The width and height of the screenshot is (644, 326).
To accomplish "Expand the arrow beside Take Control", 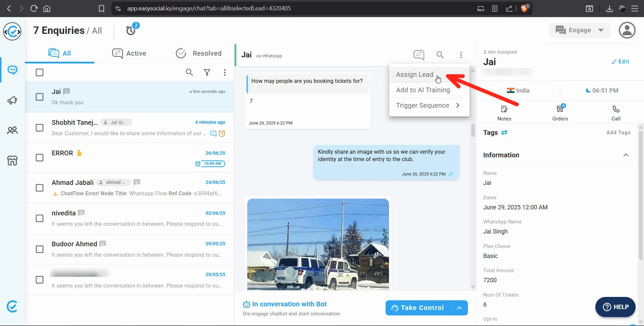I will coord(459,308).
